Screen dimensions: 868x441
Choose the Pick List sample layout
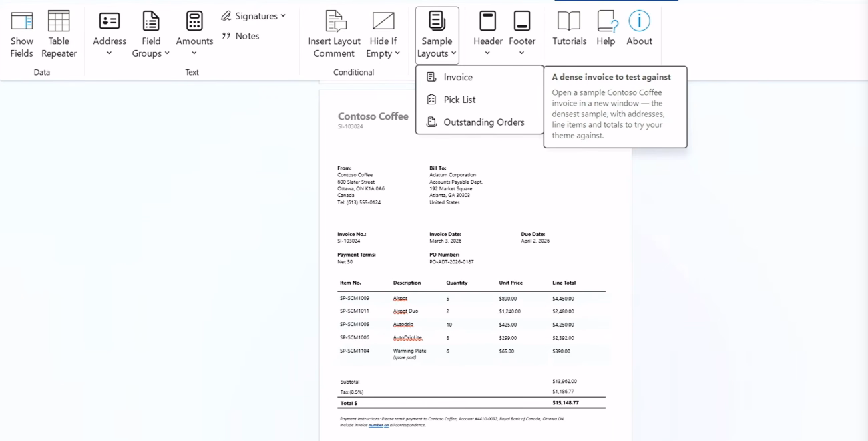[x=479, y=100]
